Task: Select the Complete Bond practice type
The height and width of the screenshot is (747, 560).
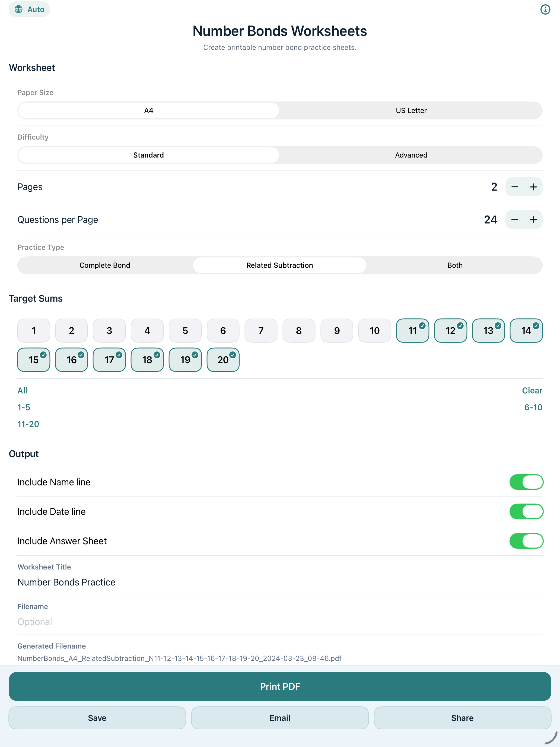Action: [105, 265]
